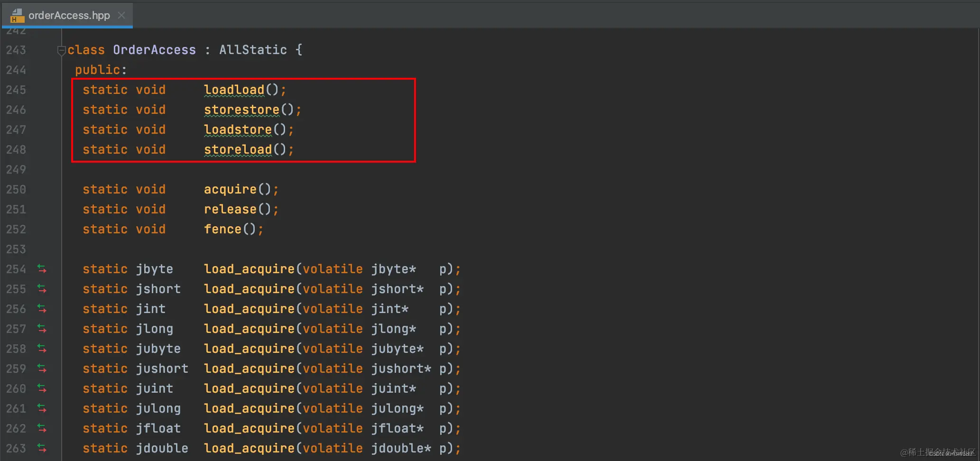Click gutter navigation icon on line 257
The width and height of the screenshot is (980, 461).
pos(42,329)
